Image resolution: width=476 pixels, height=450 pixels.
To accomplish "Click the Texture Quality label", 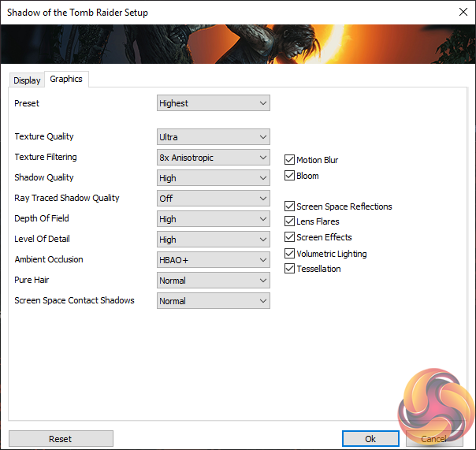I will point(44,136).
